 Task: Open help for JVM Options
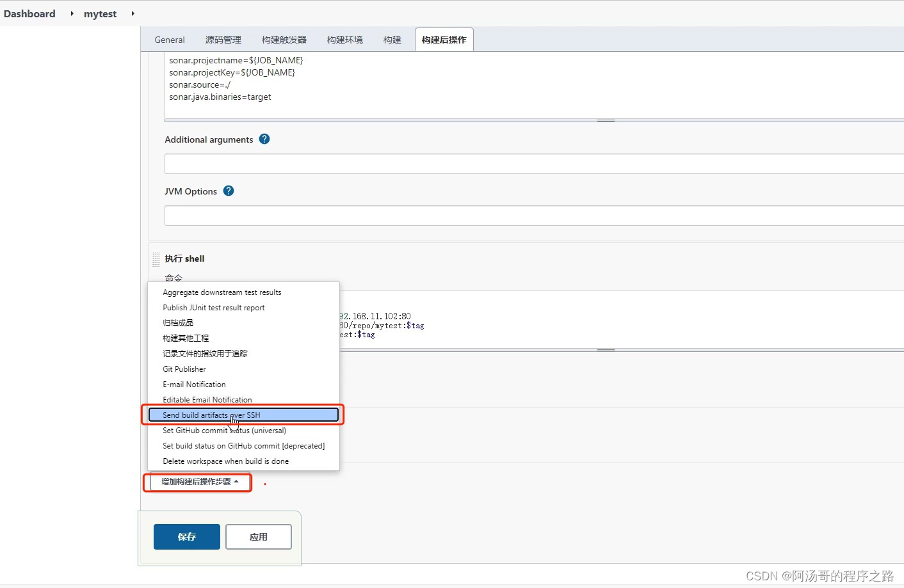pyautogui.click(x=229, y=191)
